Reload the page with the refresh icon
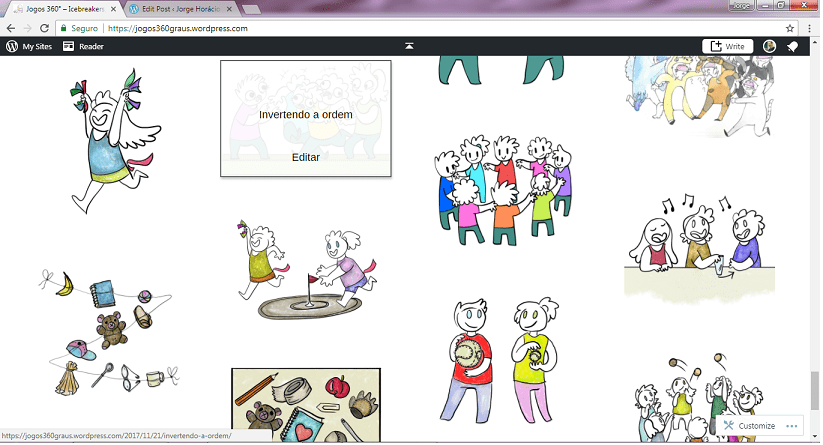The width and height of the screenshot is (823, 445). pyautogui.click(x=47, y=28)
